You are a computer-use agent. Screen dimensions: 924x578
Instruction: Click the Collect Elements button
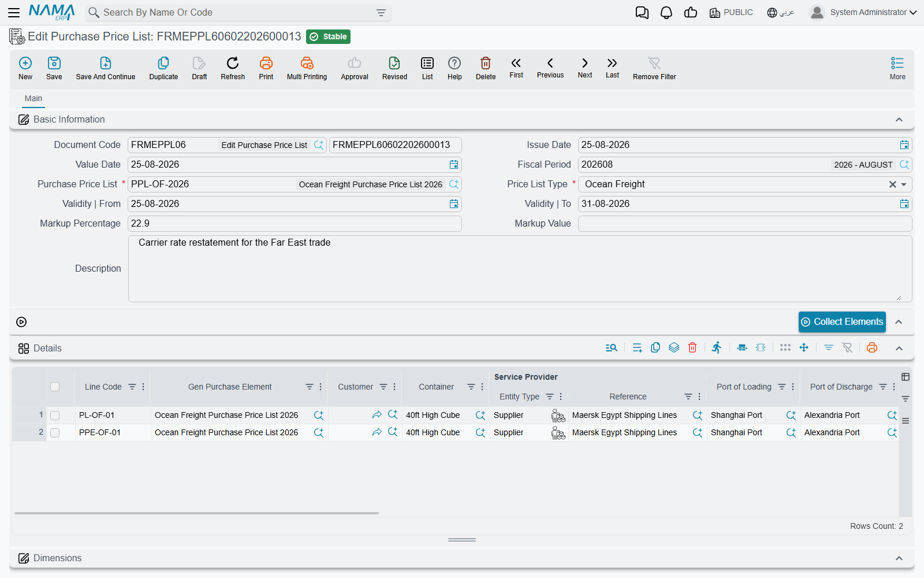(x=842, y=322)
